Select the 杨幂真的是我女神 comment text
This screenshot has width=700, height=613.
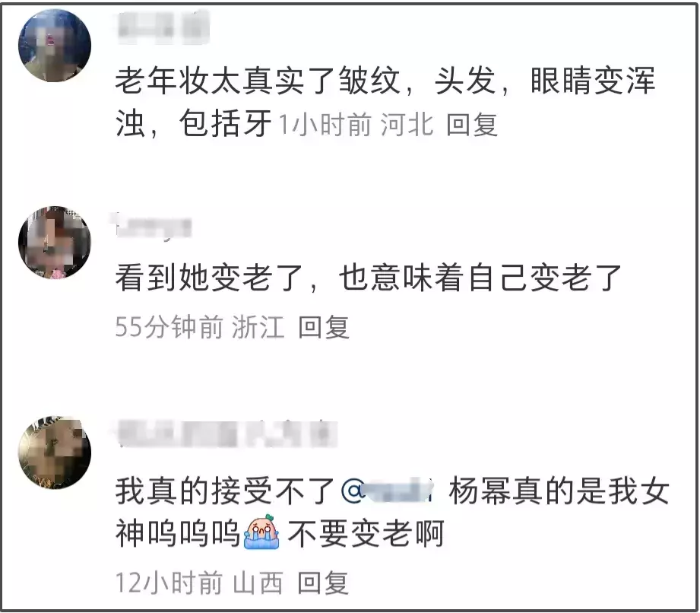pyautogui.click(x=392, y=512)
